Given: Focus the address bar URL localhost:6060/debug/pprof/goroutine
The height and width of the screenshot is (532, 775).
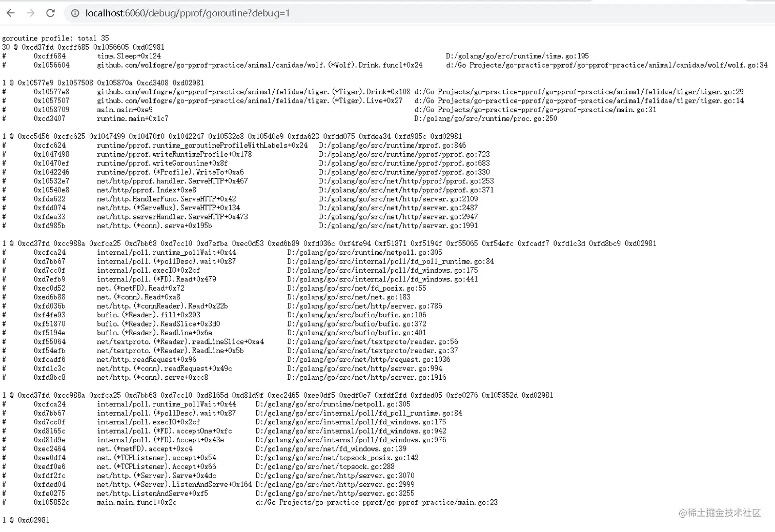Looking at the screenshot, I should click(188, 13).
